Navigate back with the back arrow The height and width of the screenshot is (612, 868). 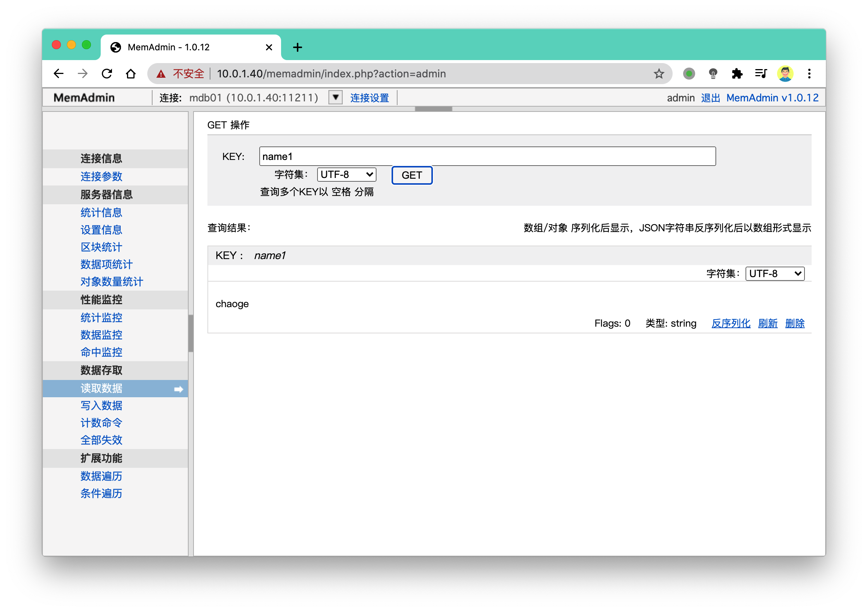pos(59,73)
